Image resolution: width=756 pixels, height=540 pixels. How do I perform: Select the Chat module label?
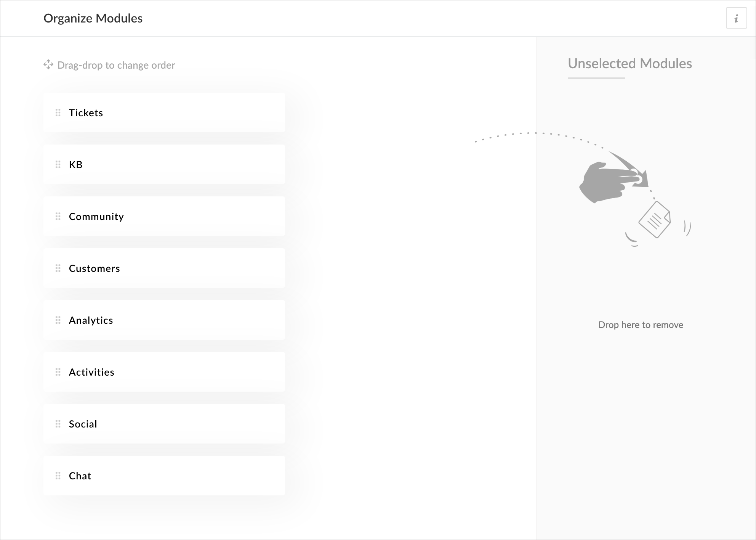80,476
